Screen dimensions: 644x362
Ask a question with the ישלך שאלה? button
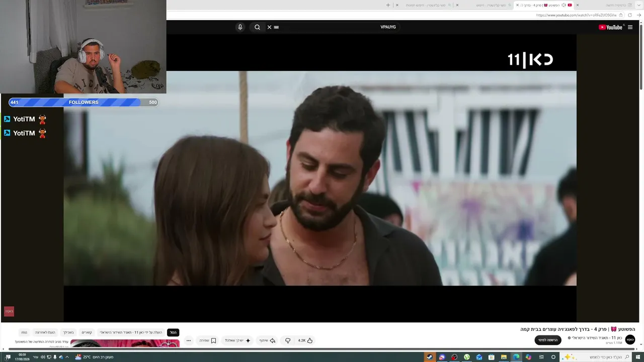(x=237, y=340)
